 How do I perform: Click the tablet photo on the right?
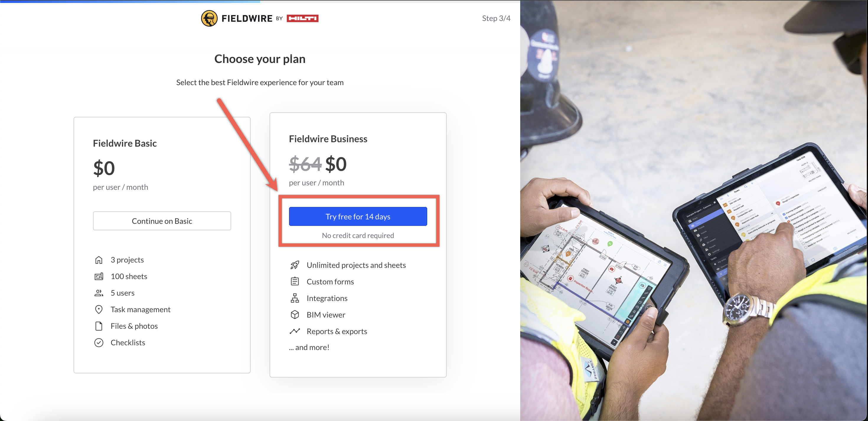click(x=694, y=210)
